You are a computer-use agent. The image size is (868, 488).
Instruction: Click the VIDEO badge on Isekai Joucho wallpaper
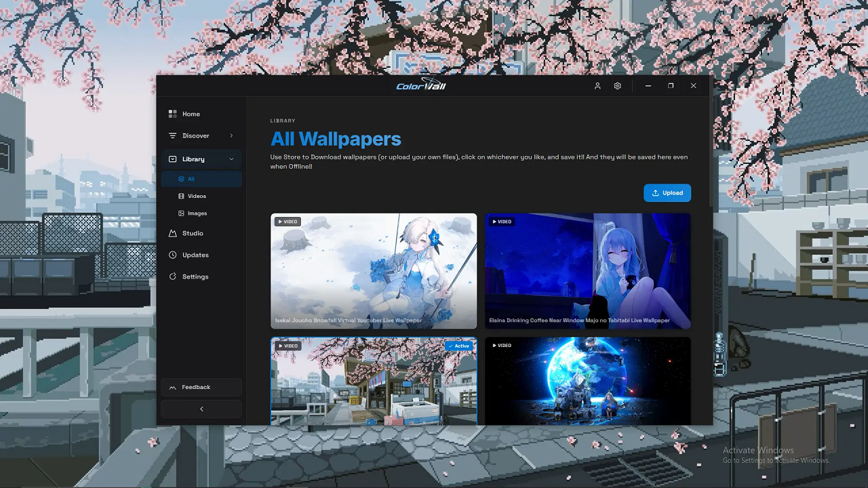[288, 222]
